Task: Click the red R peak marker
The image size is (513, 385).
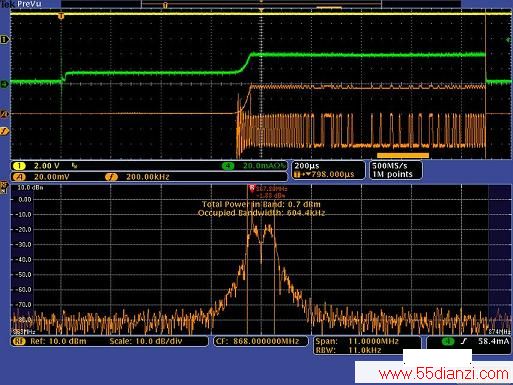Action: (x=252, y=188)
